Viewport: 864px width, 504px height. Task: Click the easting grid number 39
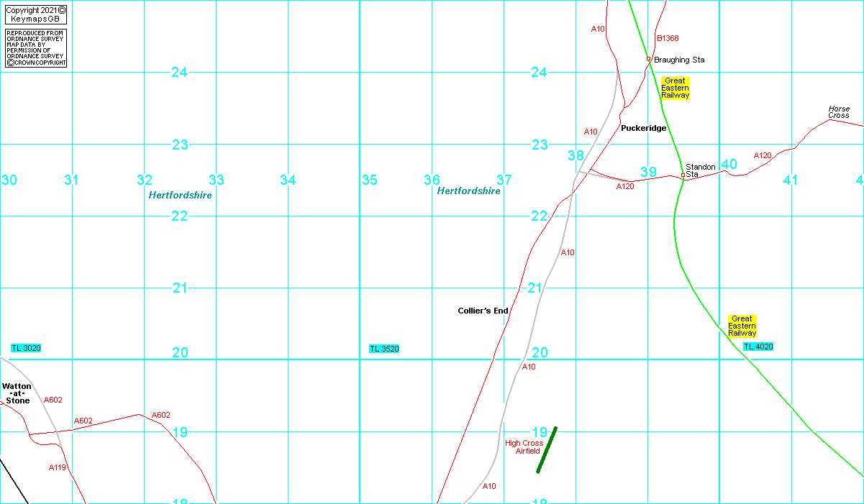click(648, 171)
